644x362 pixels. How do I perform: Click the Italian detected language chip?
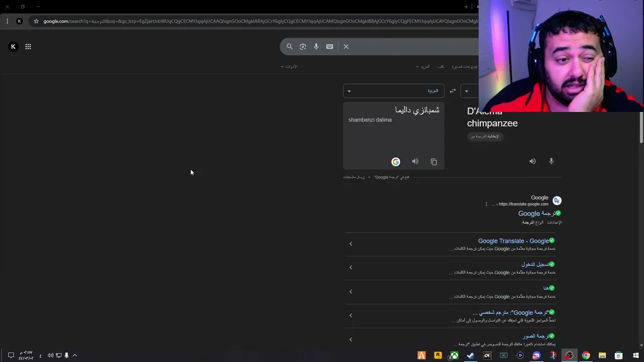click(x=485, y=136)
